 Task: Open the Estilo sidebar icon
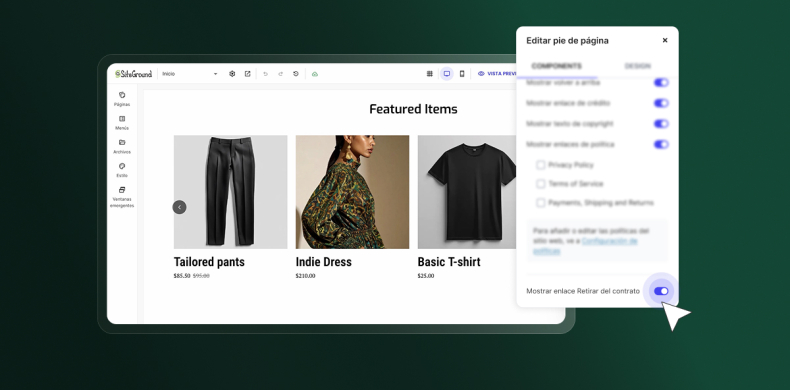pyautogui.click(x=122, y=170)
